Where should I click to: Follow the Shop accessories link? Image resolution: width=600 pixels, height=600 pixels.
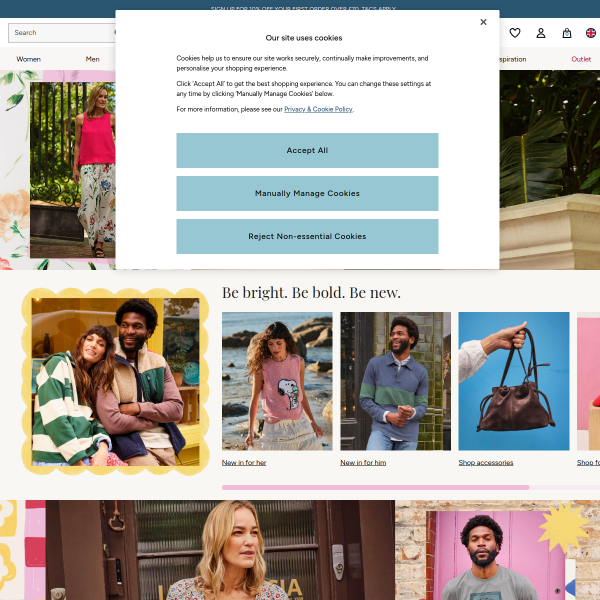click(486, 463)
